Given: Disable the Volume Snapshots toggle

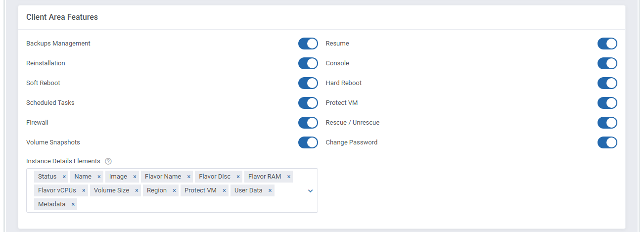Looking at the screenshot, I should (308, 142).
